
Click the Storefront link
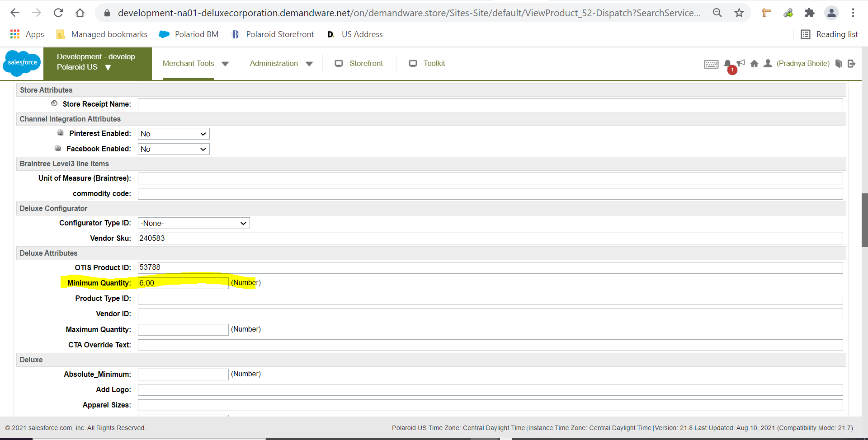click(366, 64)
